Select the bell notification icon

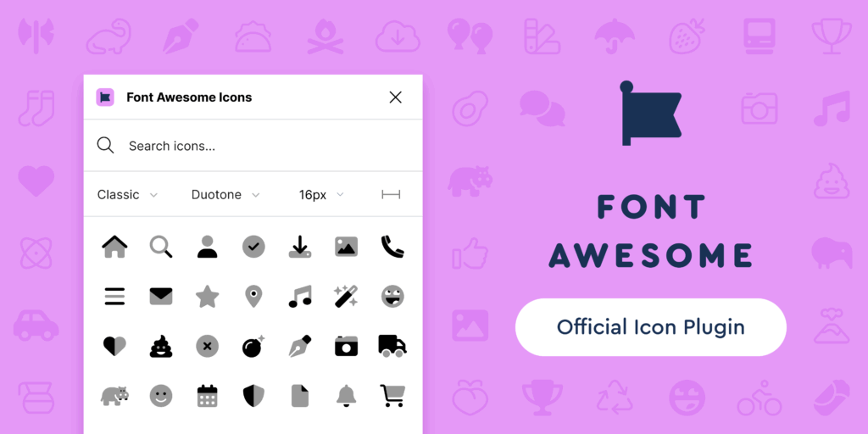pos(346,396)
